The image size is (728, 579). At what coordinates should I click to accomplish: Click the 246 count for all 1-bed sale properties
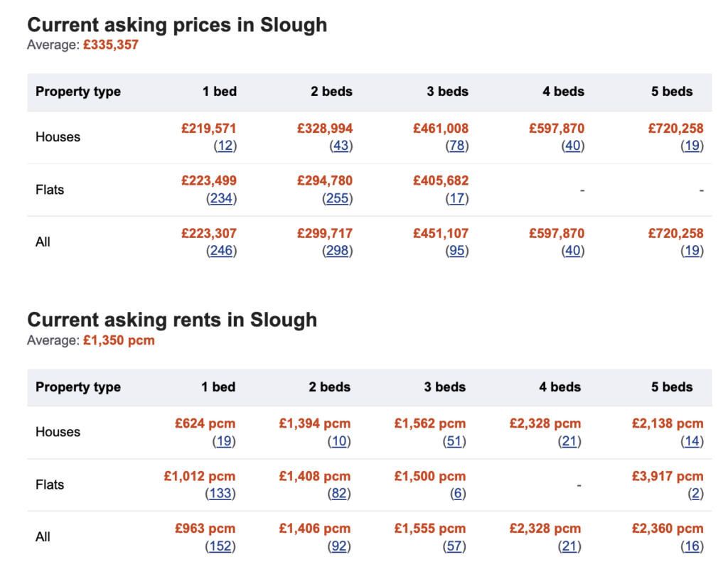click(x=222, y=250)
